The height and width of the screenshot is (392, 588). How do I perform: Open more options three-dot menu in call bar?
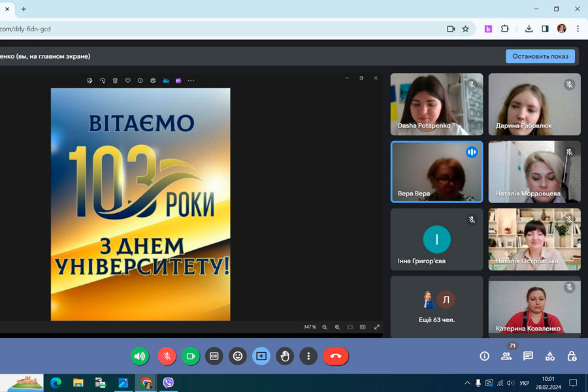point(308,356)
